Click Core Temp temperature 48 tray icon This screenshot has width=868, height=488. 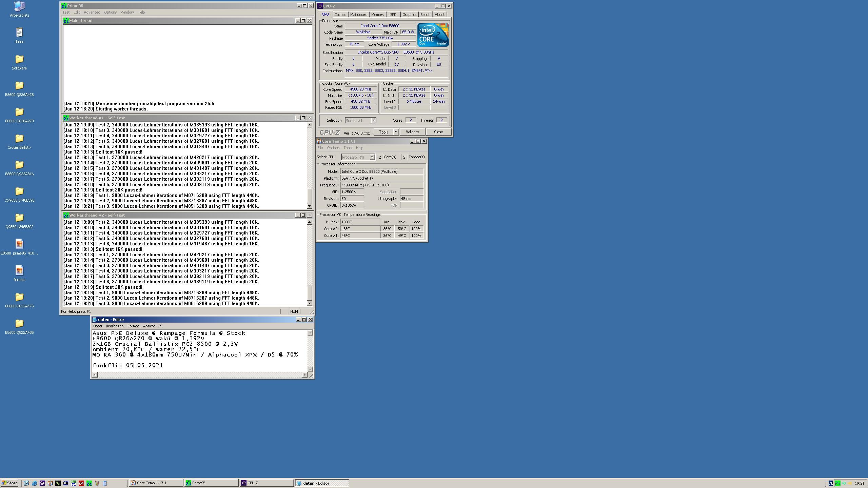(844, 483)
